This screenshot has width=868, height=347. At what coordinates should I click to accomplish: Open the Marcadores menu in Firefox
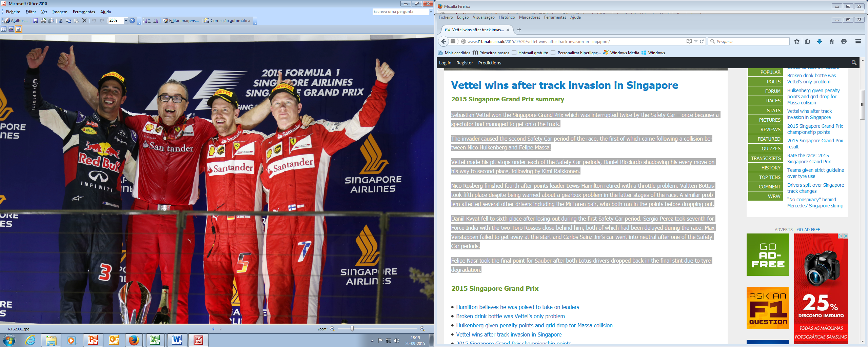point(529,17)
